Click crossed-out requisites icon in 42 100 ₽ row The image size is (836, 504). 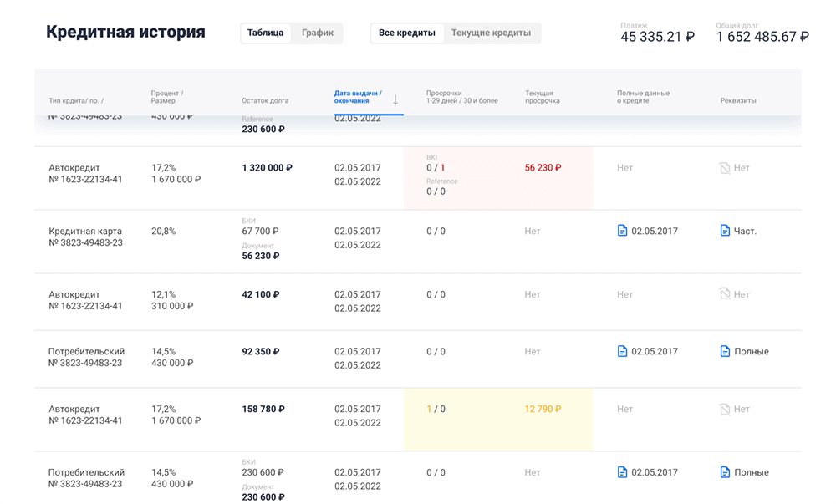[x=725, y=294]
